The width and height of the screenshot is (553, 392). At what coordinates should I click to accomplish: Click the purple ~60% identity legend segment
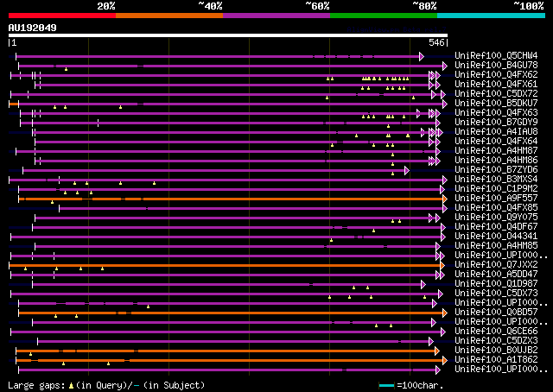pos(276,16)
